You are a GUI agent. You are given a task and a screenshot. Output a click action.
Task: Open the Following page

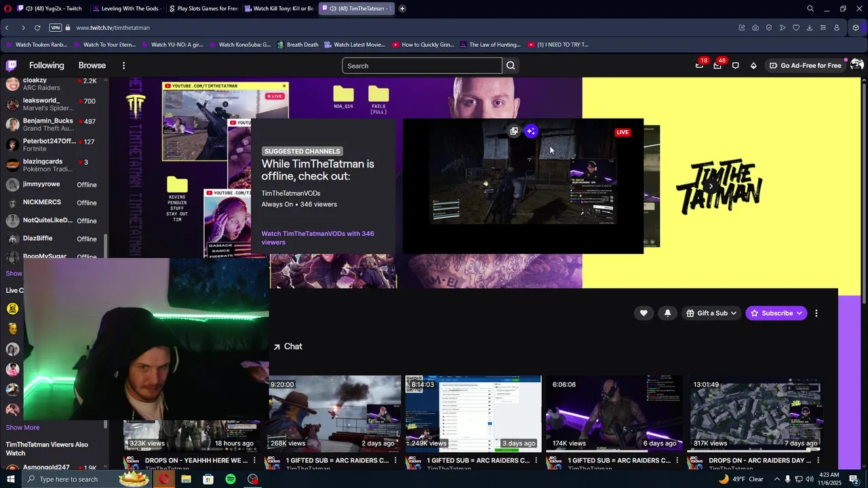(47, 66)
